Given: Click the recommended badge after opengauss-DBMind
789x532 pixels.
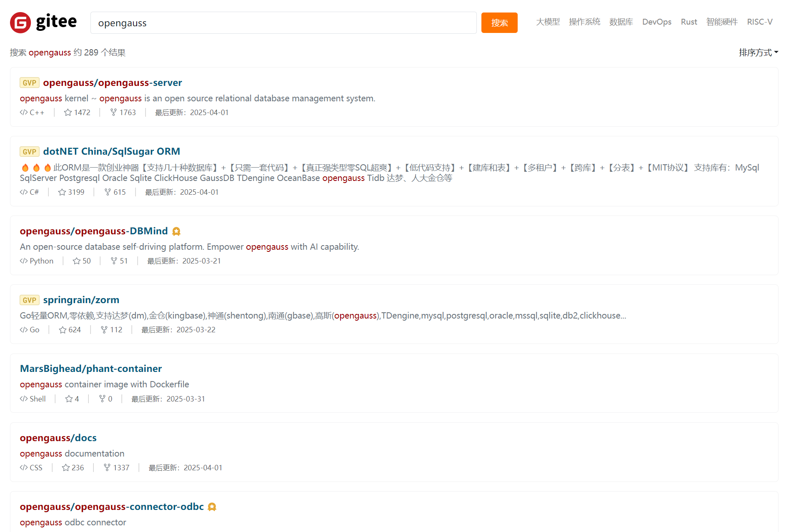Looking at the screenshot, I should click(x=176, y=231).
